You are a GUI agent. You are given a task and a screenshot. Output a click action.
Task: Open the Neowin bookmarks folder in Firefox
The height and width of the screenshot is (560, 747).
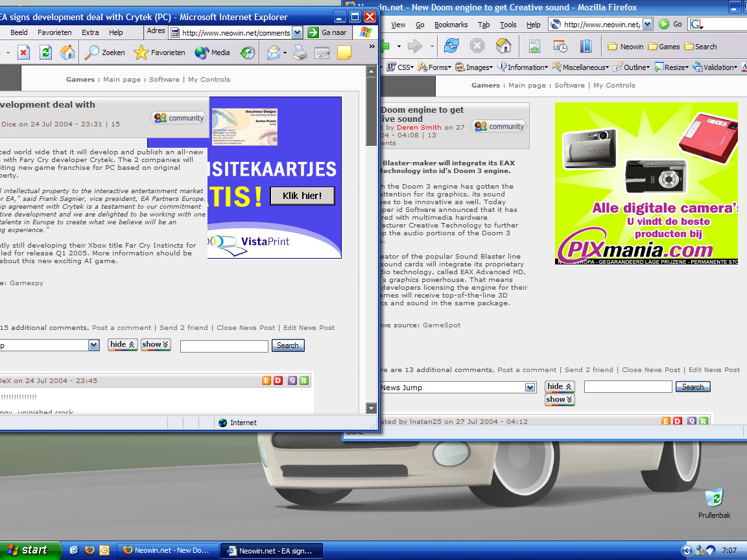point(626,47)
